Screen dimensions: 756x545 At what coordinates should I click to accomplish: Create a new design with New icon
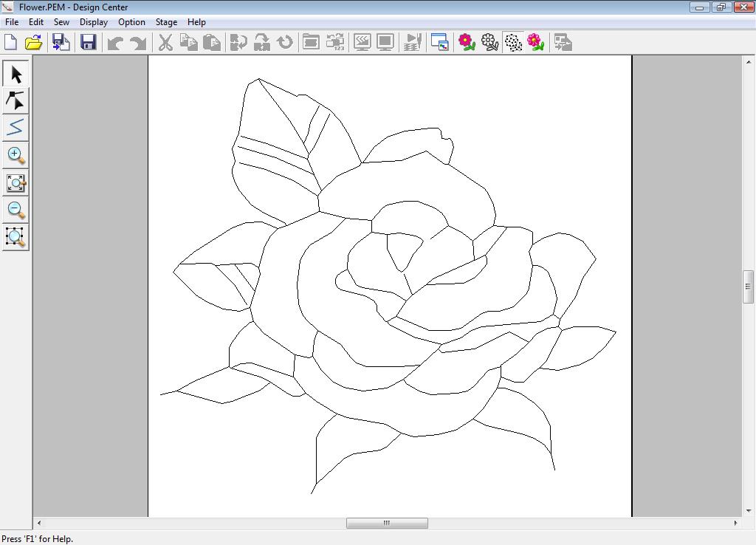coord(10,42)
